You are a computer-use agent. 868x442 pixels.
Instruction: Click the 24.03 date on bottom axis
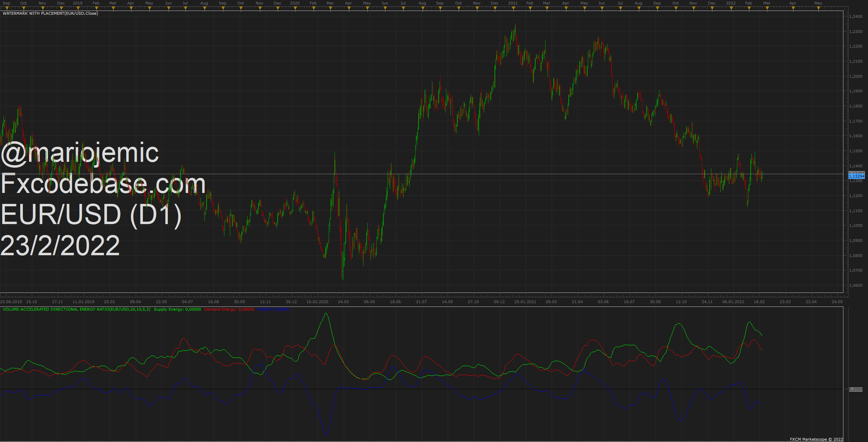click(x=343, y=302)
